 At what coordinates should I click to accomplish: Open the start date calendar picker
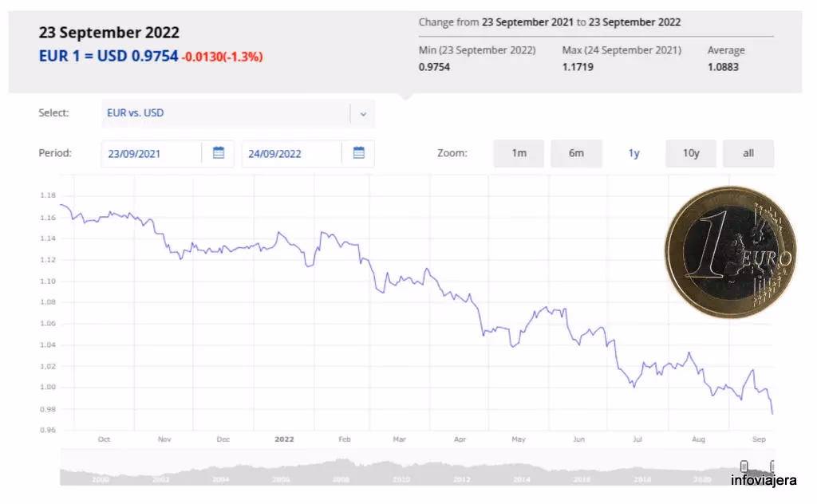click(x=219, y=153)
